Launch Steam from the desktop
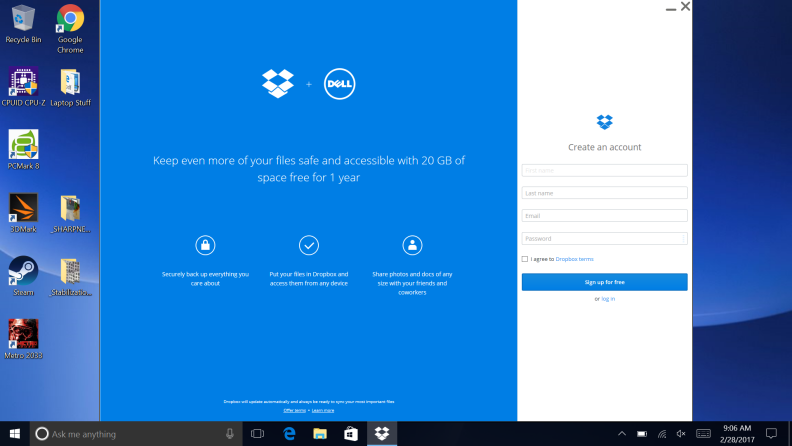Viewport: 792px width, 446px height. (x=23, y=276)
